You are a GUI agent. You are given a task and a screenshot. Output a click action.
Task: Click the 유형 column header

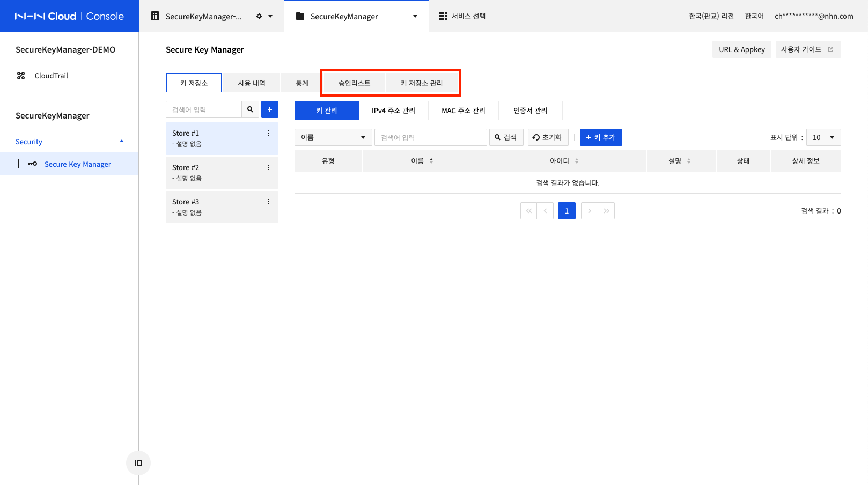[328, 161]
